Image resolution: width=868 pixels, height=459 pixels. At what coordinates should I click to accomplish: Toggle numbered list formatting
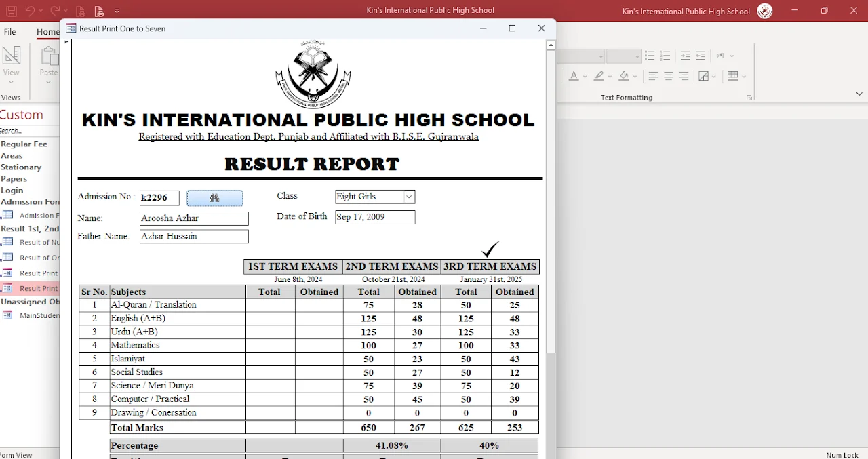coord(665,56)
